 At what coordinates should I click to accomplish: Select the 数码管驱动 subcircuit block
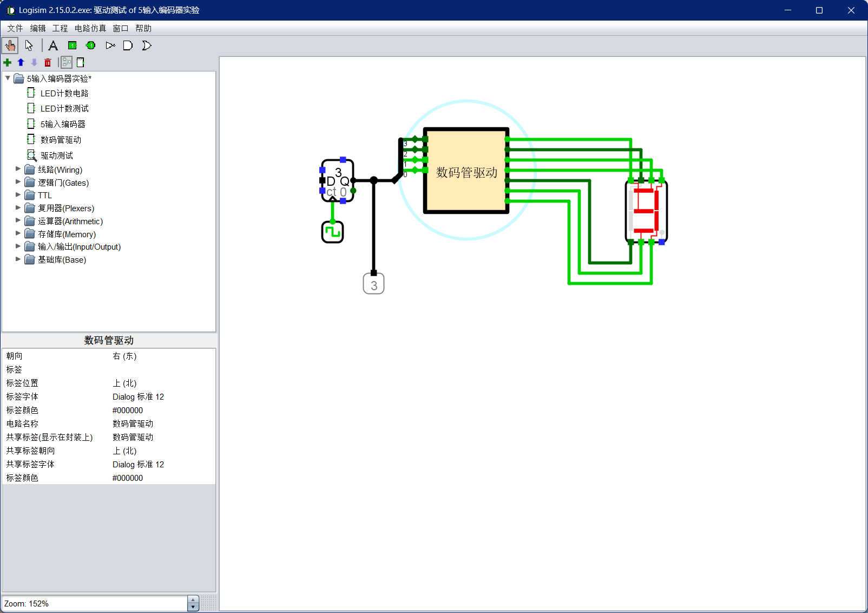click(x=466, y=171)
